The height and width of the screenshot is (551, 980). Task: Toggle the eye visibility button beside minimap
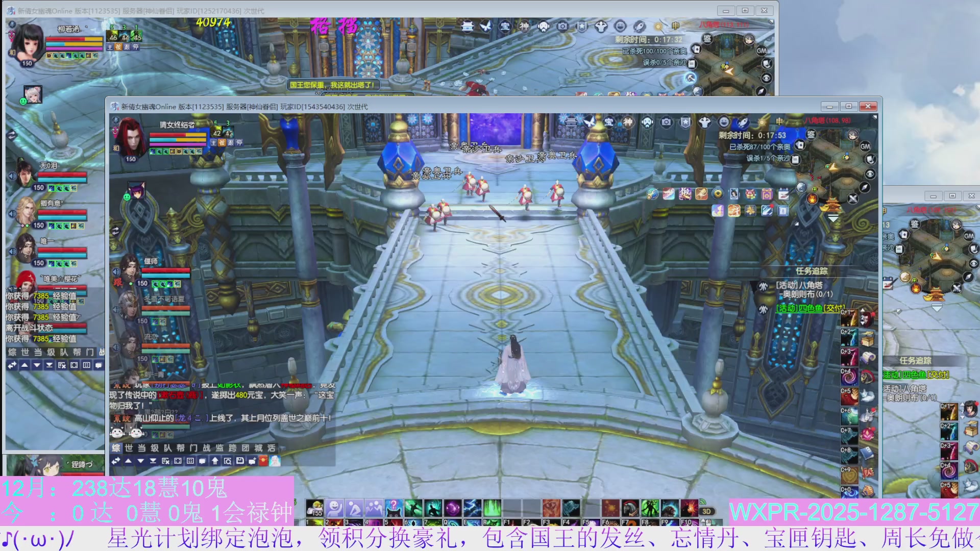[x=870, y=174]
